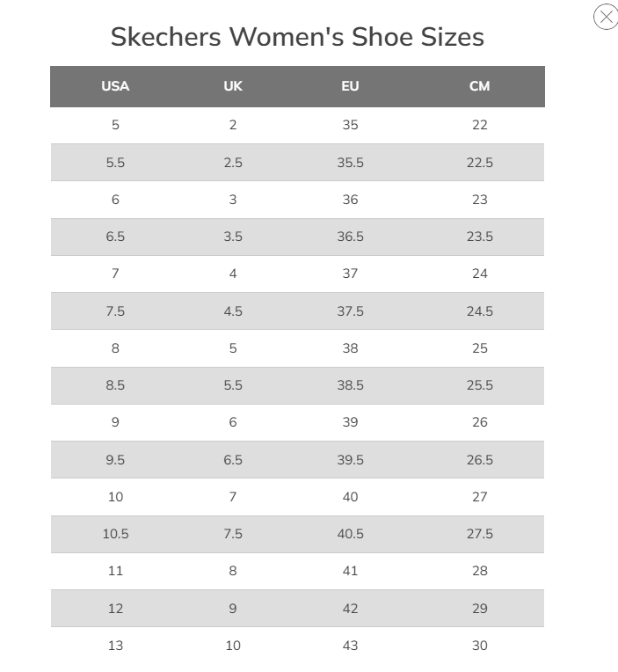Select USA size 5.5 cell

click(115, 163)
